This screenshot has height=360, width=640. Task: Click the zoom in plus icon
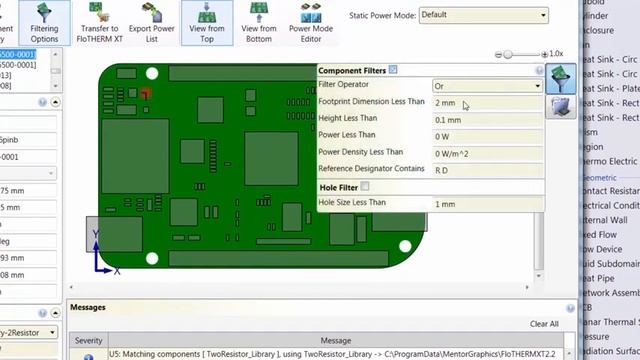point(544,54)
